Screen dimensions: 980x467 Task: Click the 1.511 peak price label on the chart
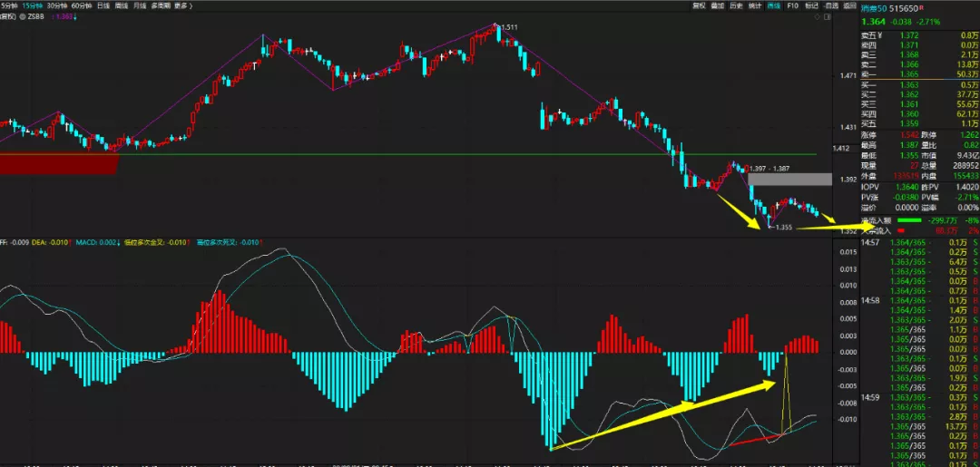(x=510, y=27)
